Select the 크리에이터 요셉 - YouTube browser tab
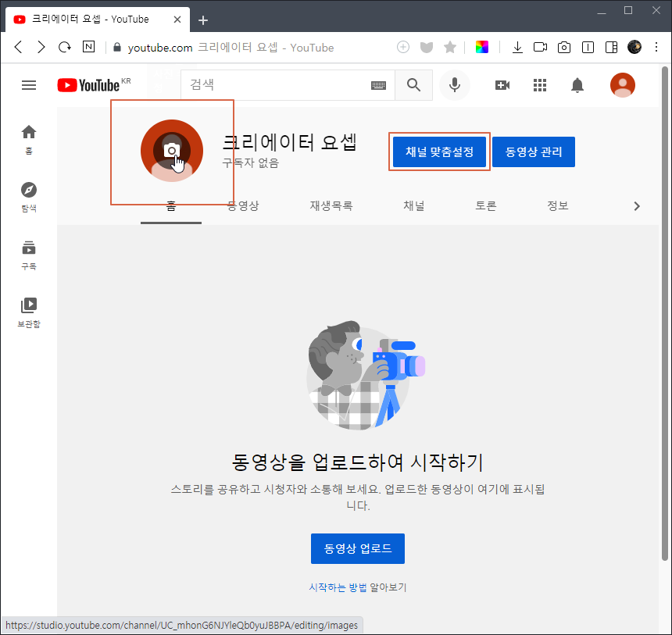Viewport: 672px width, 635px height. click(x=98, y=20)
